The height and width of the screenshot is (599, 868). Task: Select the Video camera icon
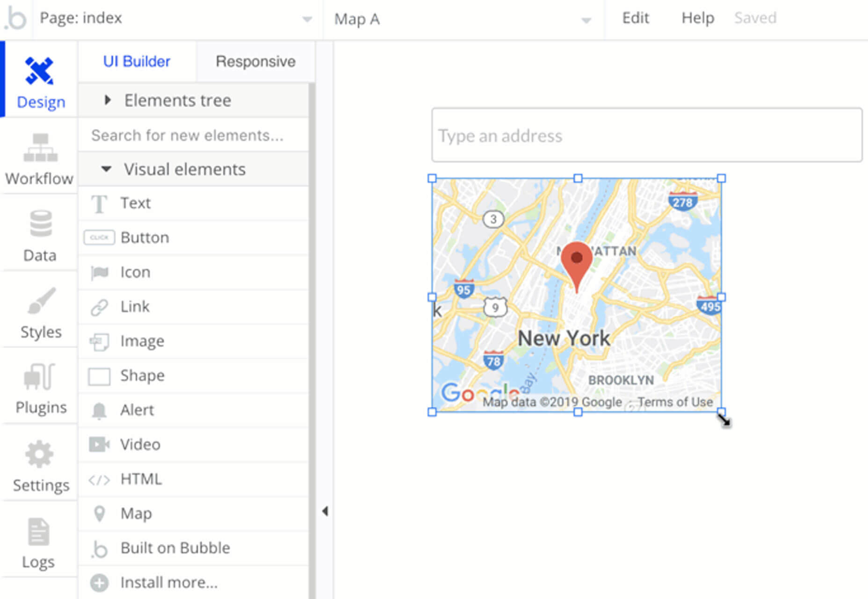coord(99,444)
